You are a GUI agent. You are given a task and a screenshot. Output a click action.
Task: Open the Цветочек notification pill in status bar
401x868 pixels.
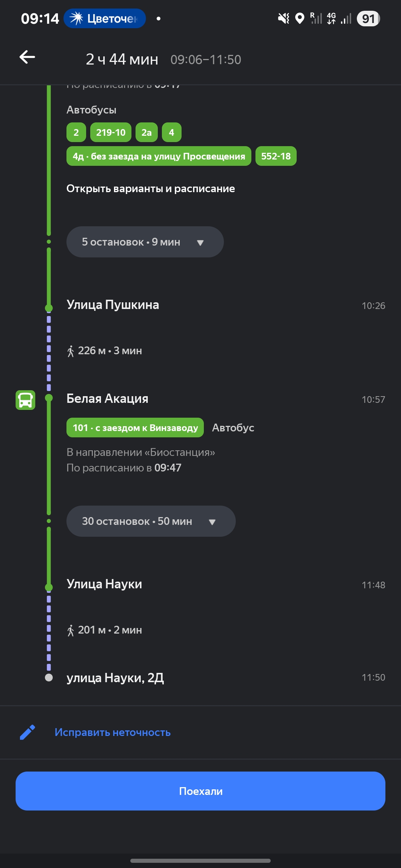[x=105, y=19]
